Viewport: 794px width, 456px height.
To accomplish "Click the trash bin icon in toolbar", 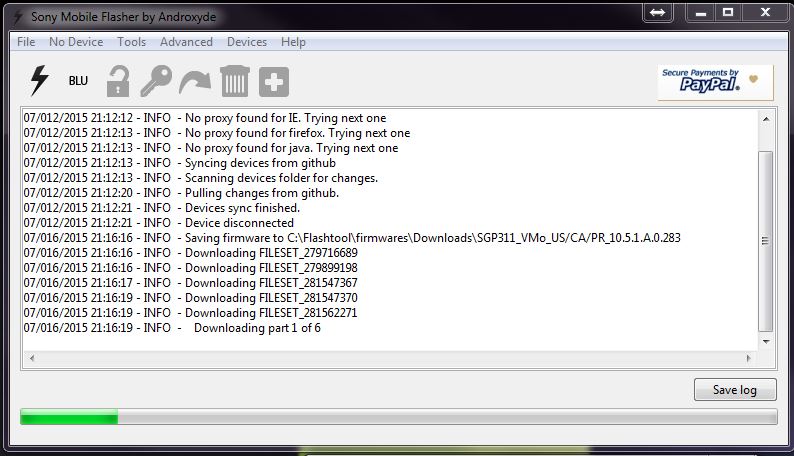I will [234, 81].
